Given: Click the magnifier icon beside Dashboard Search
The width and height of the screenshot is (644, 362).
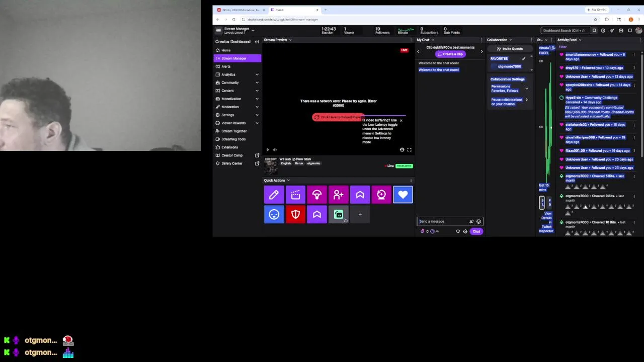Looking at the screenshot, I should coord(594,31).
